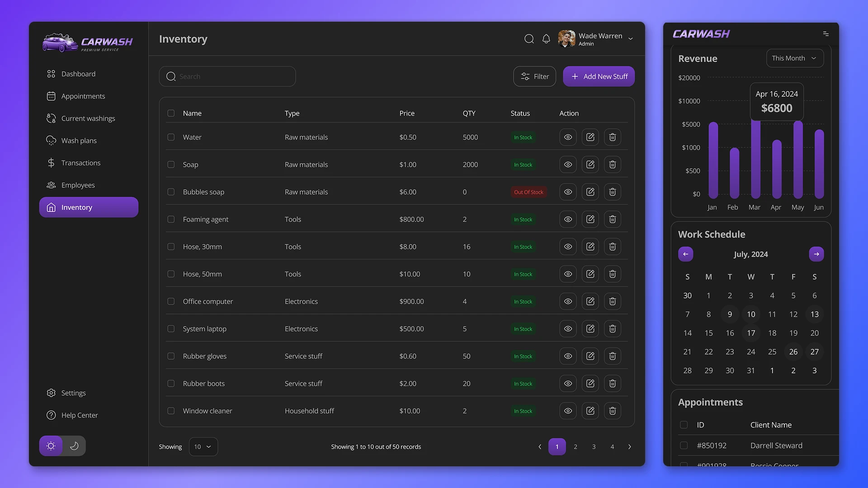
Task: Open the Filter options
Action: [x=534, y=76]
